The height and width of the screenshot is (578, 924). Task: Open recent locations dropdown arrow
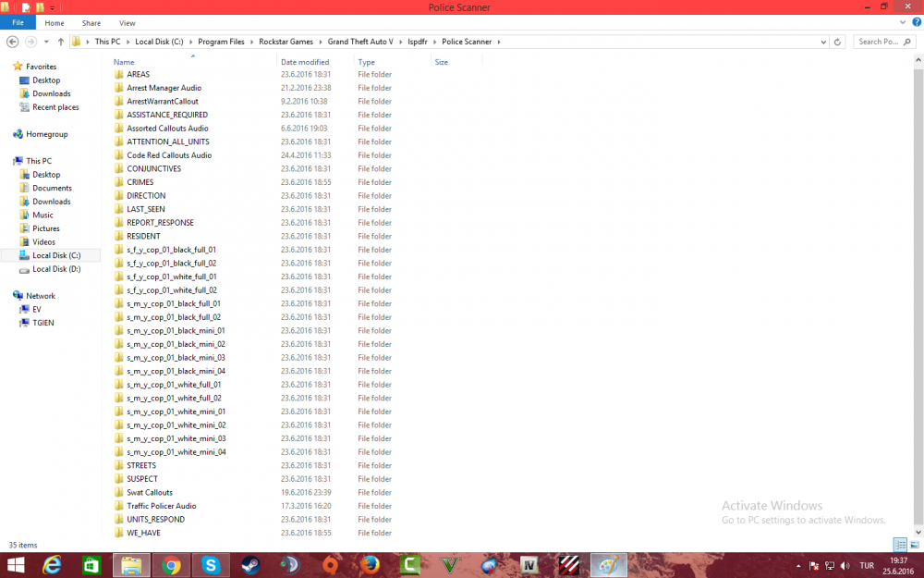coord(46,42)
